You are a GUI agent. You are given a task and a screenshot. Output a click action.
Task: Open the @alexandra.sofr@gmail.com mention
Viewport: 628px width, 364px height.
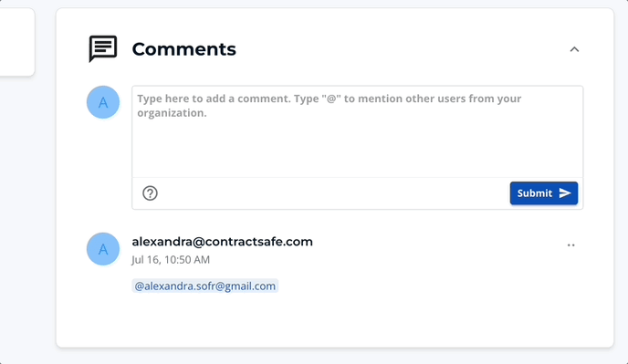pos(205,286)
